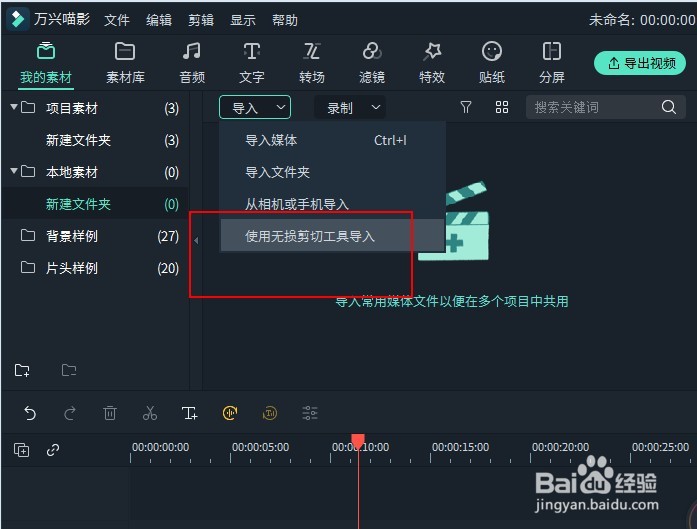The image size is (697, 529).
Task: Open the 素材库 stock library tab
Action: tap(125, 63)
